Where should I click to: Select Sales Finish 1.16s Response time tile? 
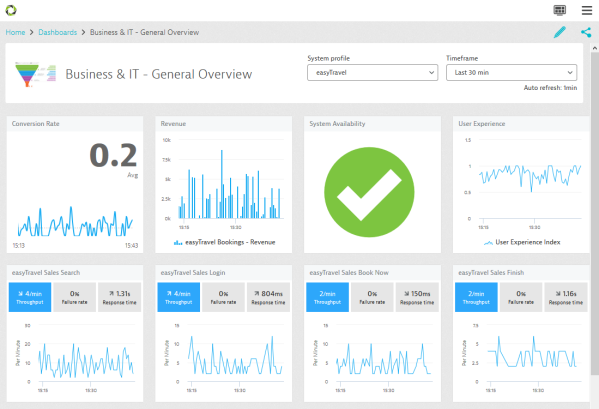click(566, 297)
